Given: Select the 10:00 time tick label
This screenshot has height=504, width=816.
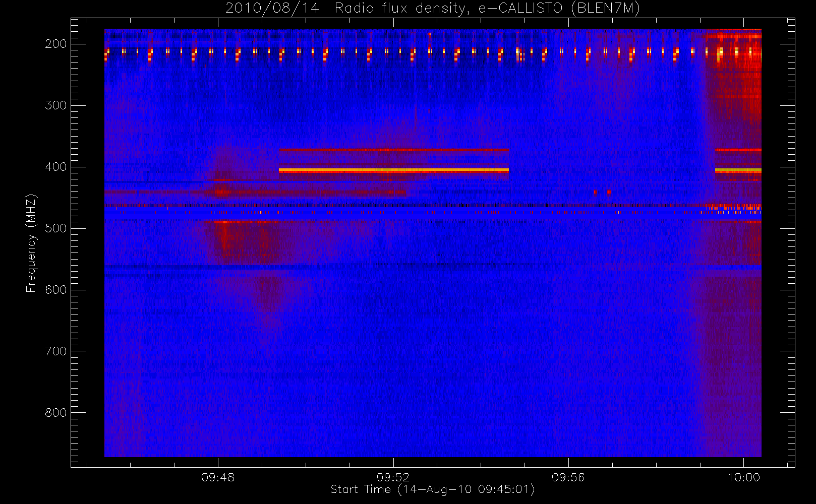Looking at the screenshot, I should pyautogui.click(x=743, y=477).
